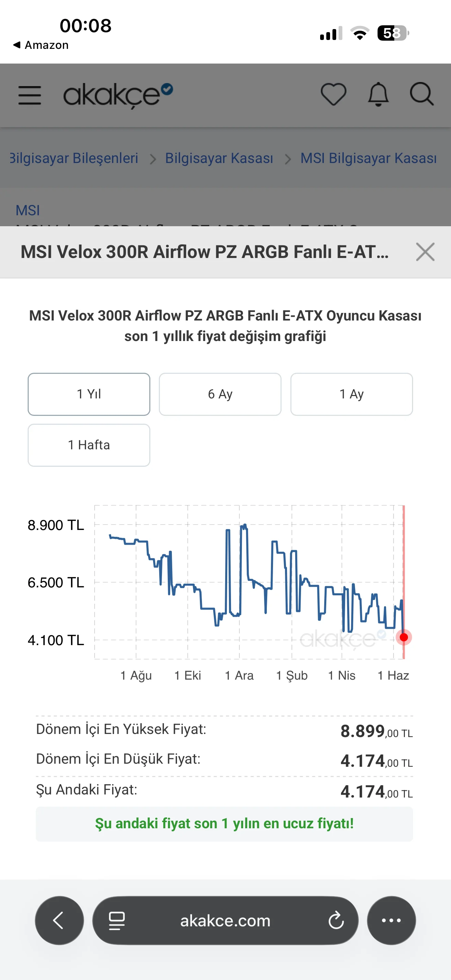Screen dimensions: 451x980
Task: Switch chart to 1 Ay range
Action: tap(352, 394)
